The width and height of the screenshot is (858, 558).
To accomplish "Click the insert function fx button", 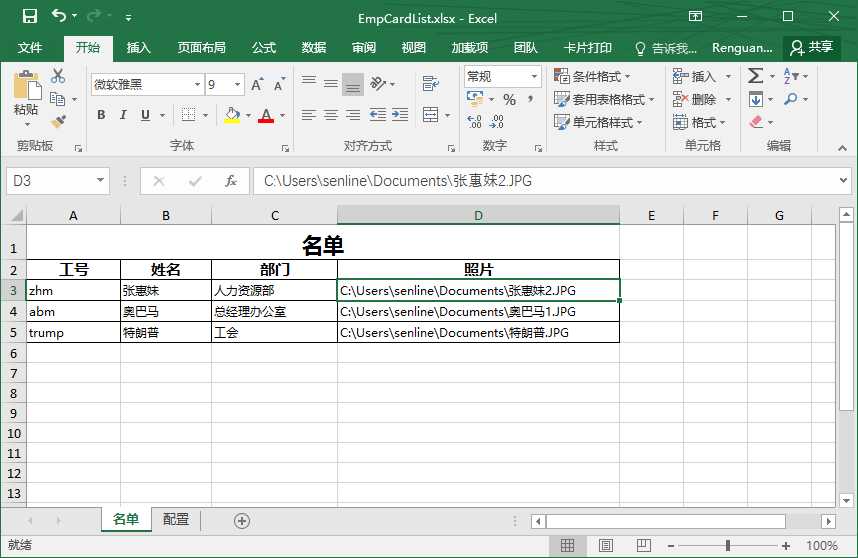I will pyautogui.click(x=231, y=181).
